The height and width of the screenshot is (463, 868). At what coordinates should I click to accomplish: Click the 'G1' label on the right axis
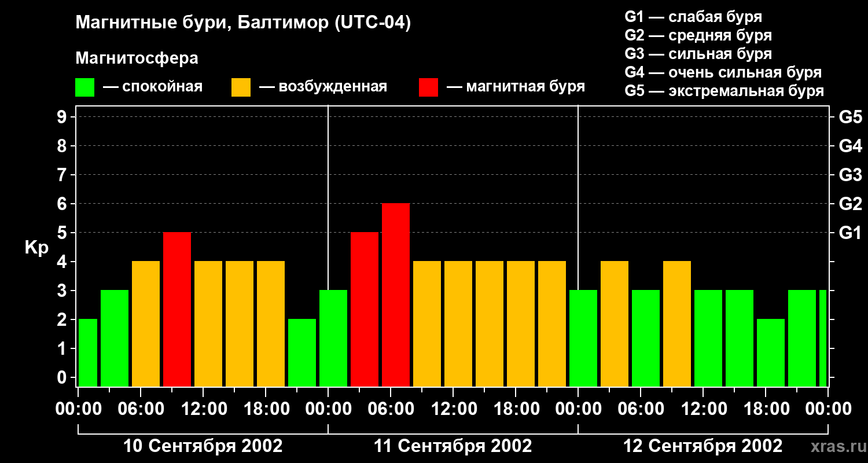pyautogui.click(x=851, y=233)
